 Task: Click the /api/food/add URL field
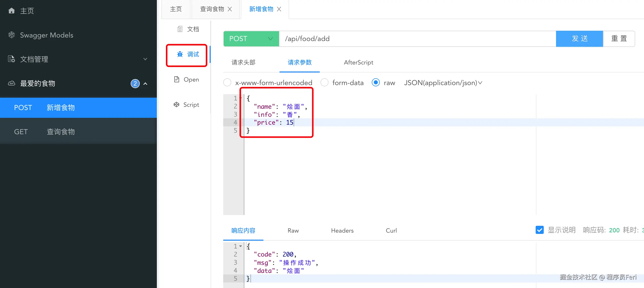(417, 39)
